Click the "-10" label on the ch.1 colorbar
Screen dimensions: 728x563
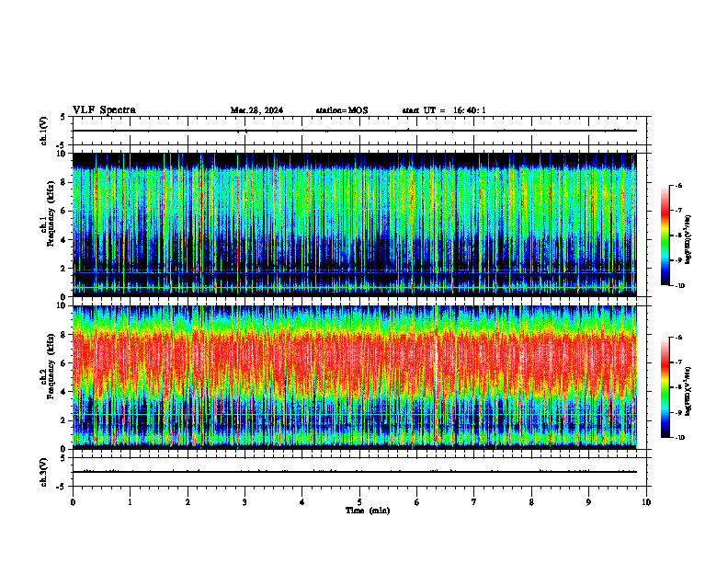679,286
